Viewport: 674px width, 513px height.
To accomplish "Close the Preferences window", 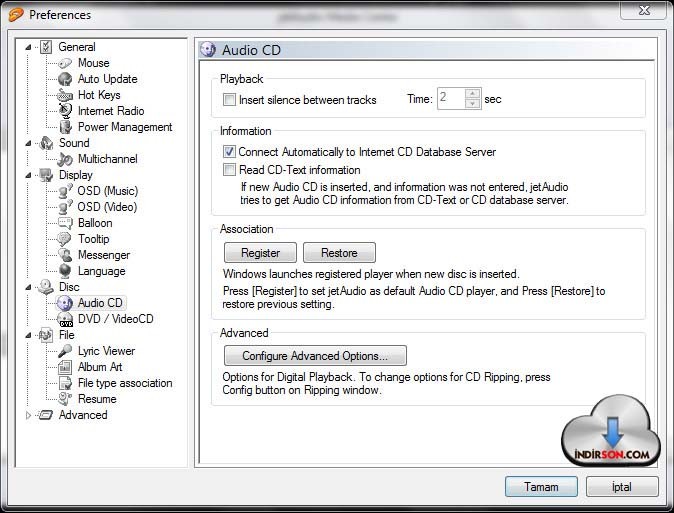I will [644, 10].
